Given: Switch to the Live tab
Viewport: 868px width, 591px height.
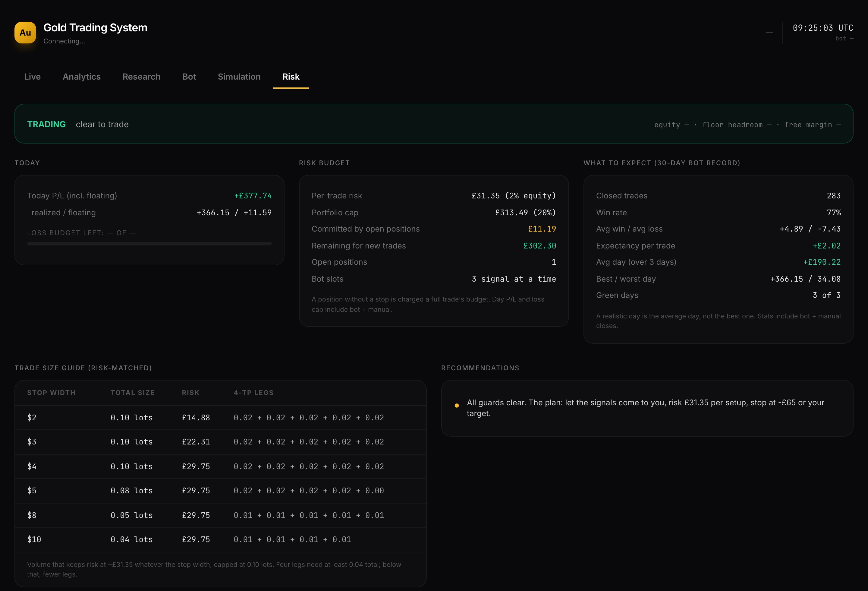Looking at the screenshot, I should [x=33, y=77].
